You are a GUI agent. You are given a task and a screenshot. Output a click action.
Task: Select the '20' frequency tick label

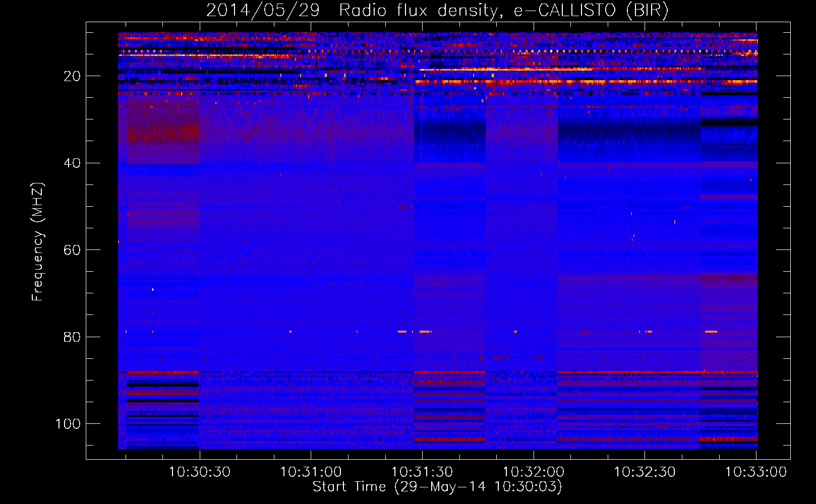pos(73,76)
